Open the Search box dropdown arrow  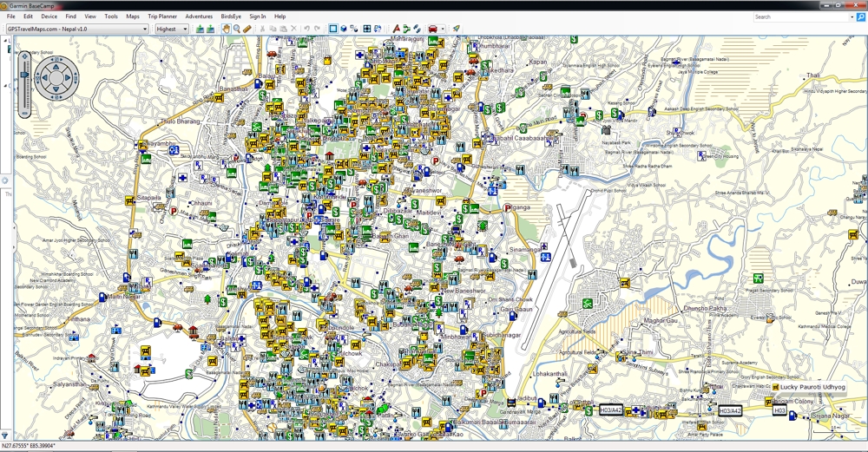pyautogui.click(x=852, y=17)
